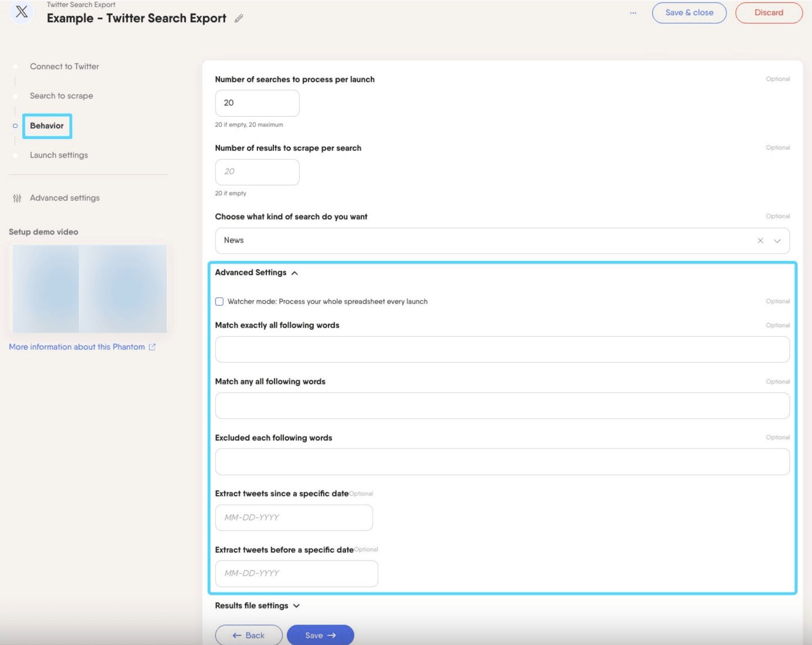Go to Search to scrape step

[61, 96]
